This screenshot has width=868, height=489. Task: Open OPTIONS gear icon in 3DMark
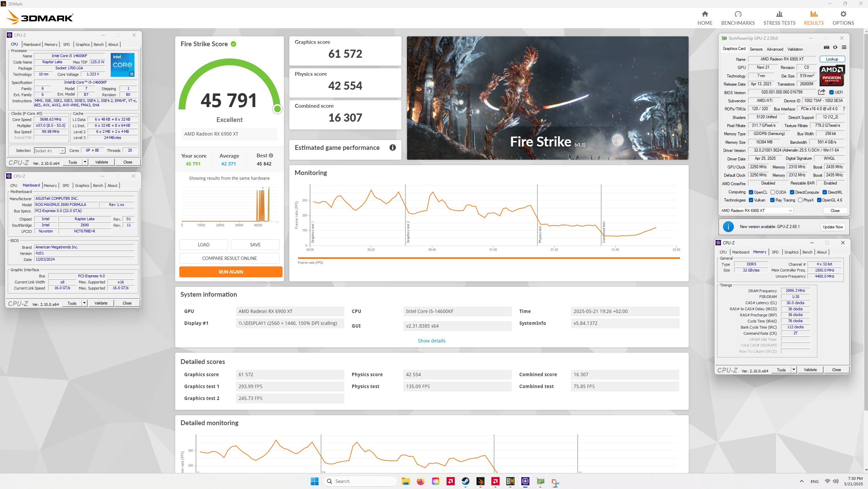click(843, 14)
